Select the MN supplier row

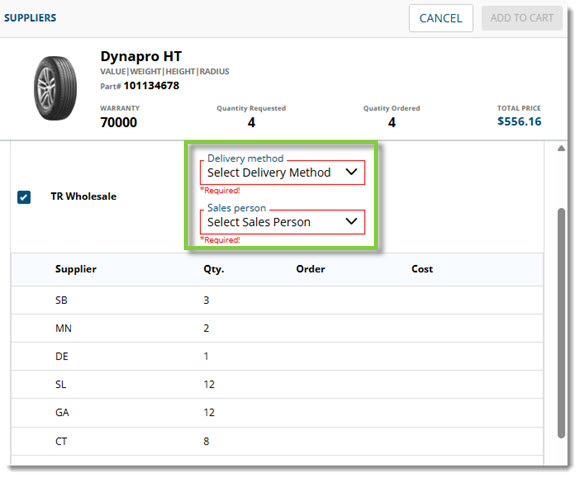[x=277, y=328]
